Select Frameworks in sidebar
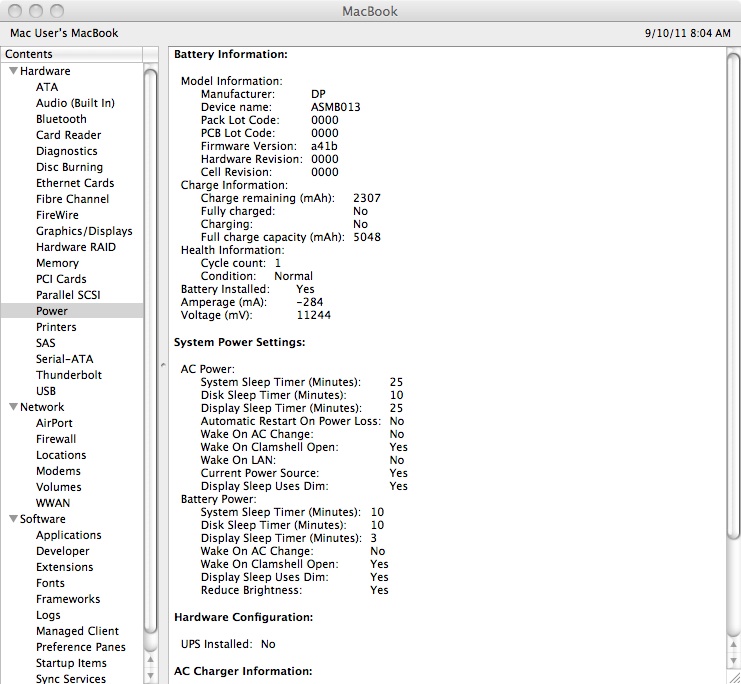The width and height of the screenshot is (741, 684). tap(68, 599)
